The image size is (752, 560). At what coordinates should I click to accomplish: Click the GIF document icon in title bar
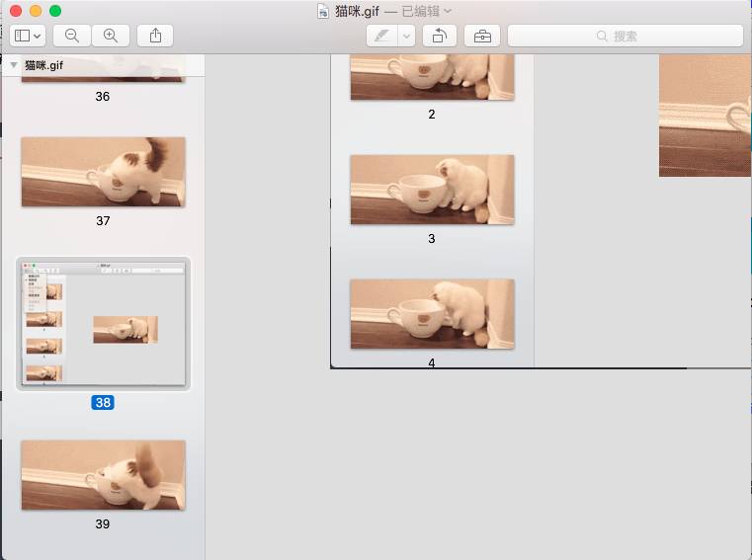click(323, 11)
